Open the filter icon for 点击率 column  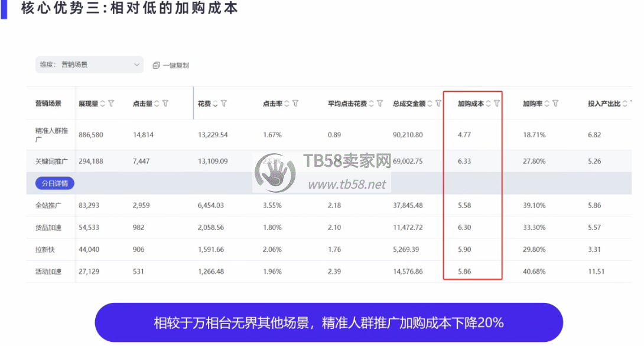(295, 104)
